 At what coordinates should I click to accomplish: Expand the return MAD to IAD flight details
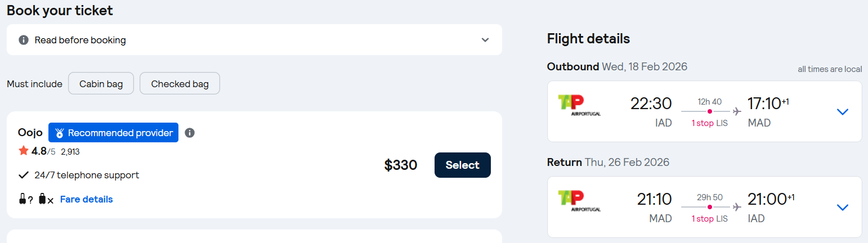pyautogui.click(x=842, y=208)
